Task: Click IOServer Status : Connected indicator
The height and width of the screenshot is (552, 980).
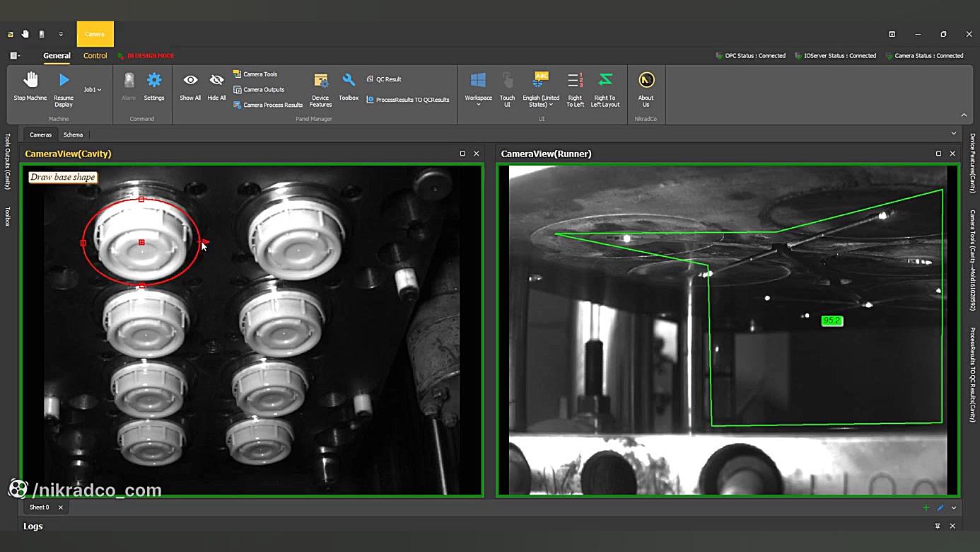Action: [836, 56]
